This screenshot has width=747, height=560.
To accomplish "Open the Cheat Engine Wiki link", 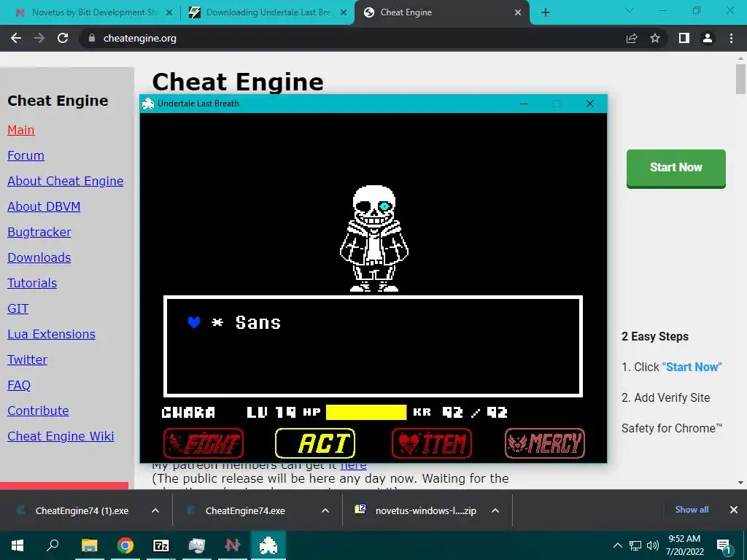I will coord(61,436).
